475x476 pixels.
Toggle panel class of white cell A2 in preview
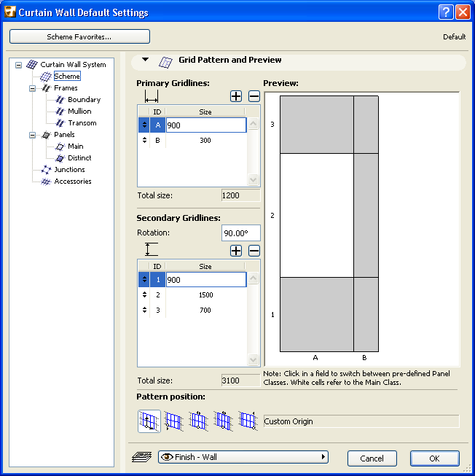317,215
